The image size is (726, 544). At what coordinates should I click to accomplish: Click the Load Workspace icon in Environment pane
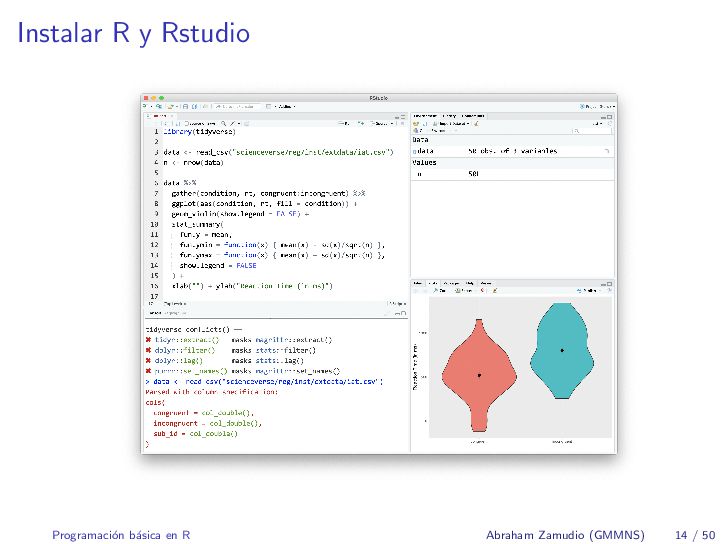[416, 124]
